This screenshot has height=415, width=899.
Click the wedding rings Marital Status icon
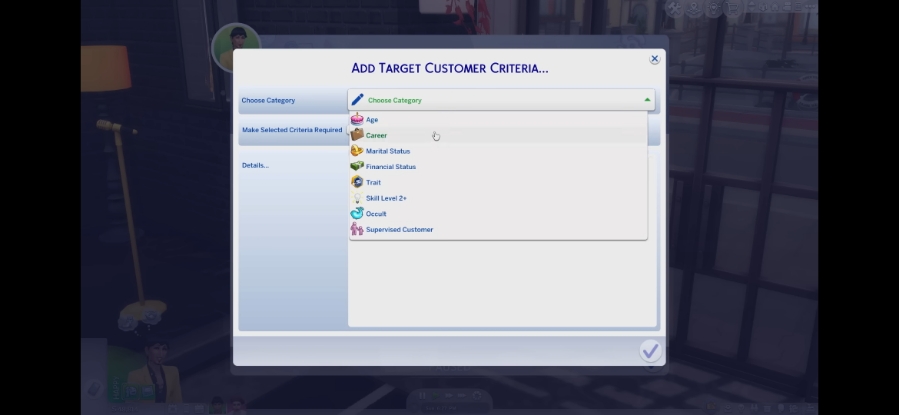tap(357, 151)
